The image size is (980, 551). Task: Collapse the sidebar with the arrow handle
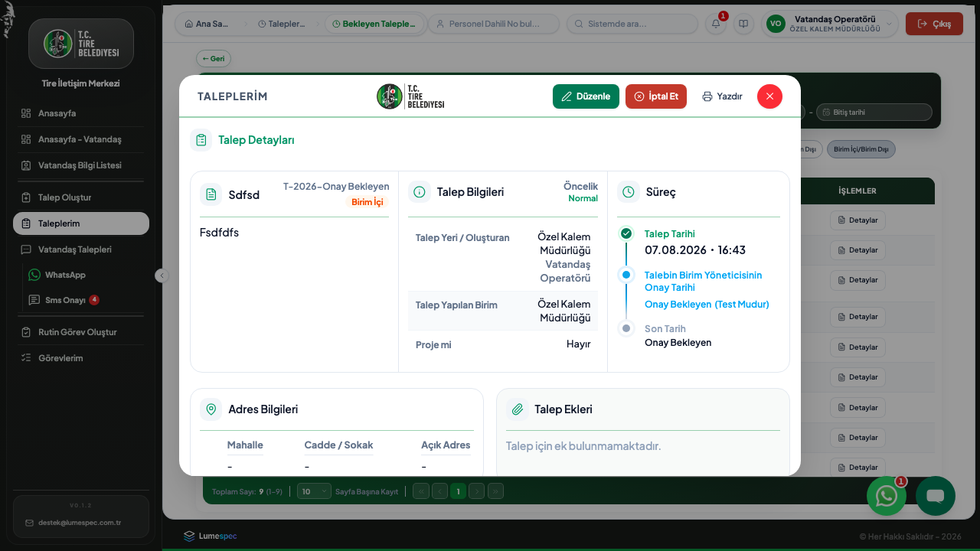tap(162, 275)
